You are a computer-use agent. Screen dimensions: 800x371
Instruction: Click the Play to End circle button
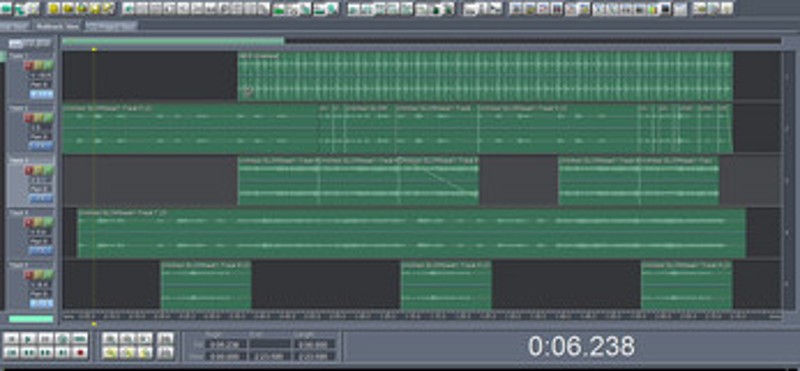point(62,338)
